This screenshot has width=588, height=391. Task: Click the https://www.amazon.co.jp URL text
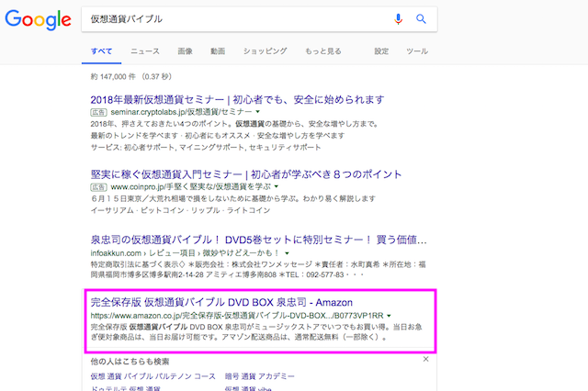tap(237, 316)
